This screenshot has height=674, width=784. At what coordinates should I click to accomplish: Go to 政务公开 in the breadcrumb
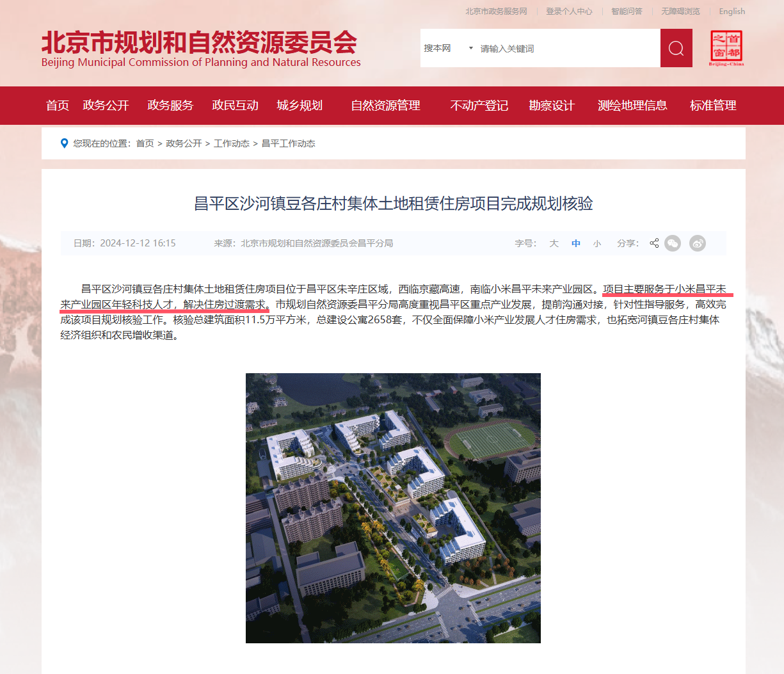click(x=184, y=143)
